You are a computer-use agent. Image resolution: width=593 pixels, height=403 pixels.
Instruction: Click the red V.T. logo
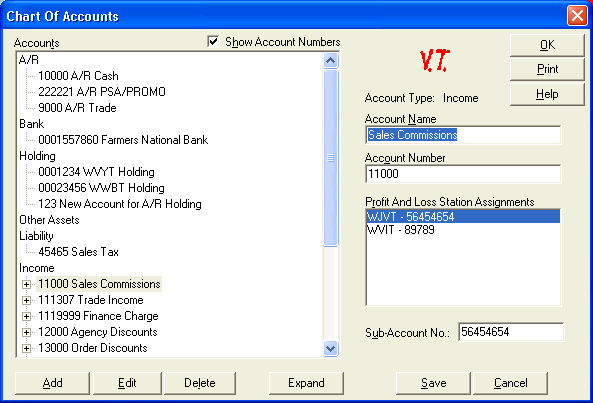click(435, 60)
